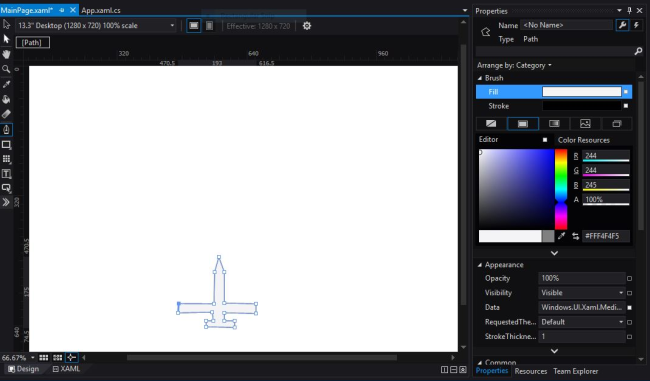Activate the Pan hand tool

pos(6,54)
